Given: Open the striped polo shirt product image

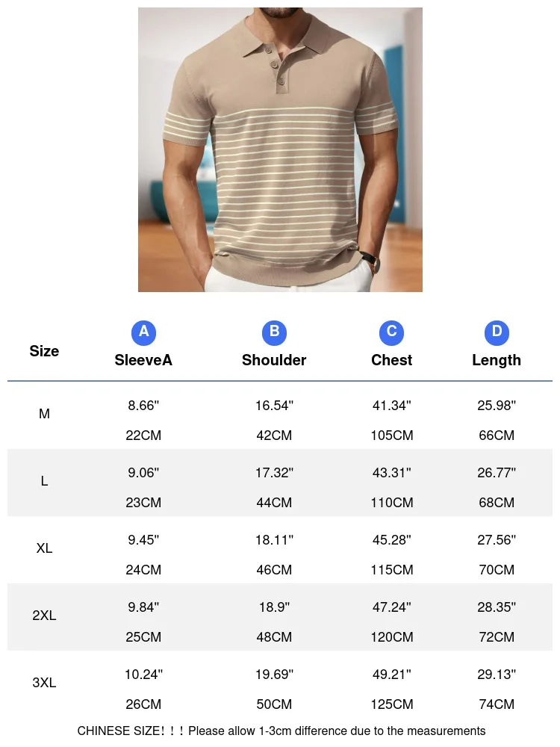Looking at the screenshot, I should [280, 149].
